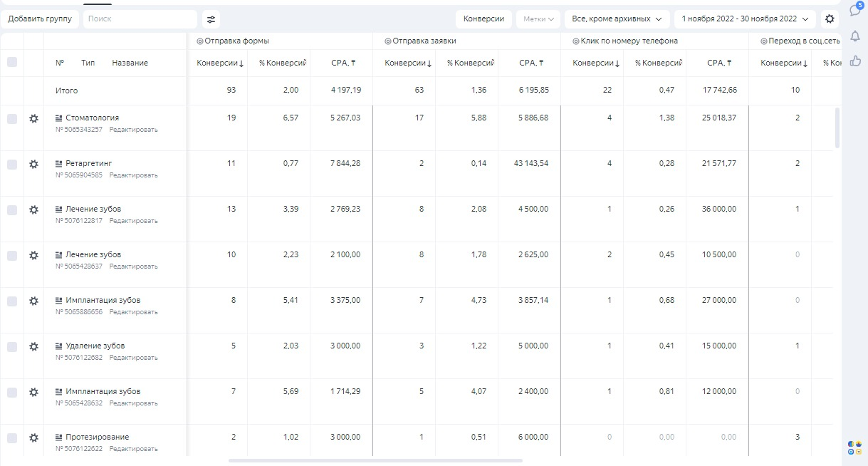This screenshot has width=868, height=466.
Task: Check the box for the Стоматология group
Action: pyautogui.click(x=12, y=119)
